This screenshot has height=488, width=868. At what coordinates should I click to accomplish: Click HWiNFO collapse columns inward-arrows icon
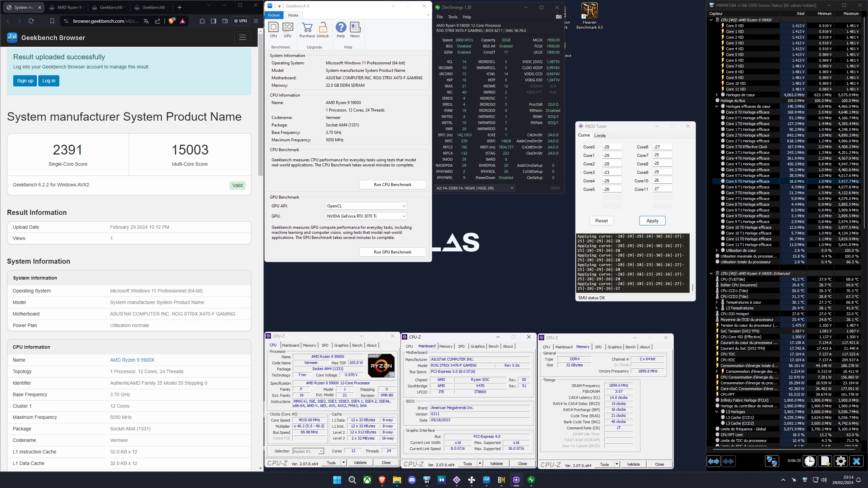click(728, 461)
